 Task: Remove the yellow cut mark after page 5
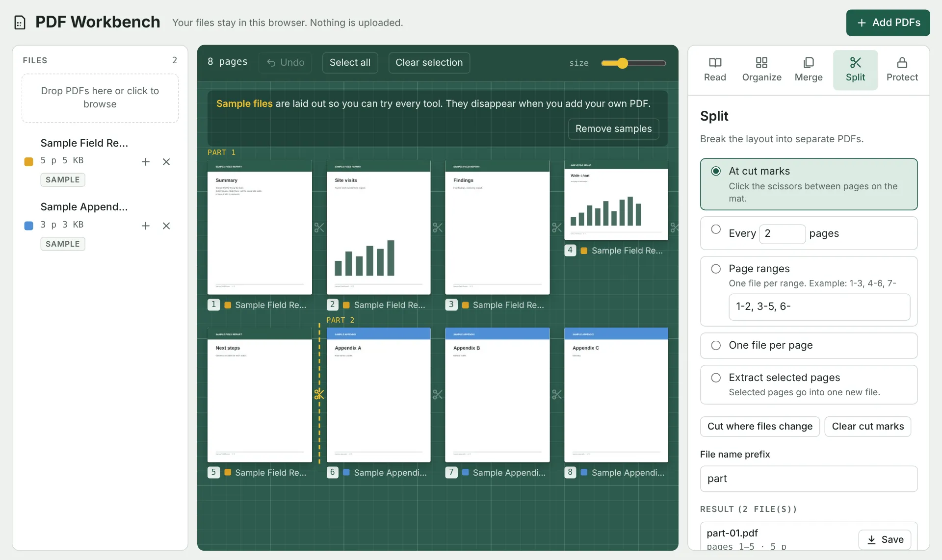click(x=319, y=394)
